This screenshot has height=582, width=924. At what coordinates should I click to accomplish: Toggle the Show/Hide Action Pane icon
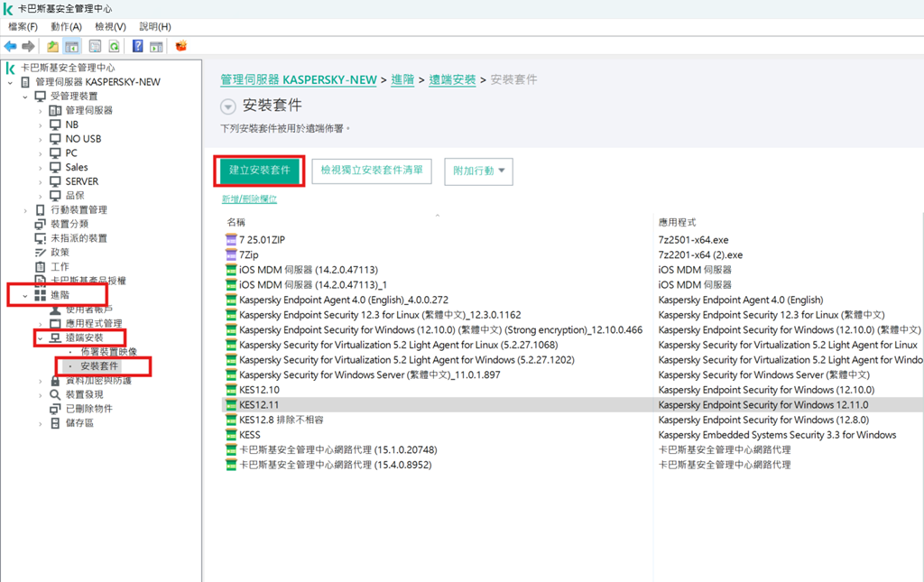(156, 46)
